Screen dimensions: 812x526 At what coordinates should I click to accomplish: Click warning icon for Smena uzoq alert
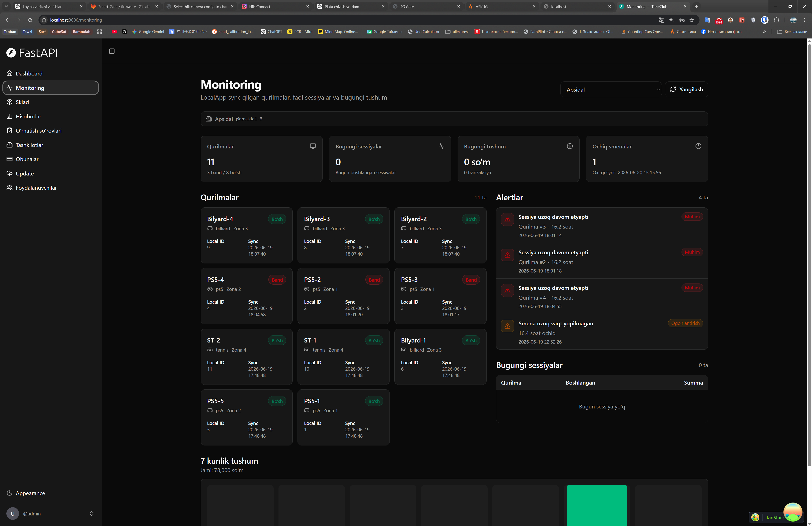click(507, 326)
